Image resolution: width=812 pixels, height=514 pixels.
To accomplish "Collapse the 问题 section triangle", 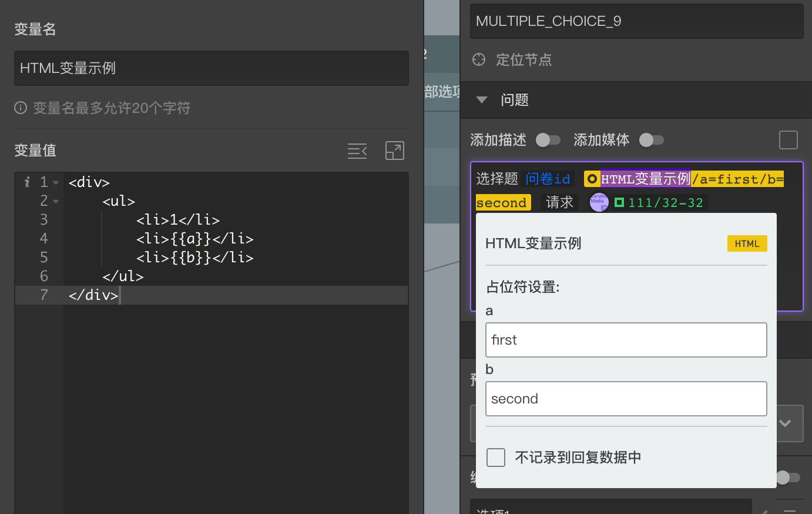I will 482,100.
